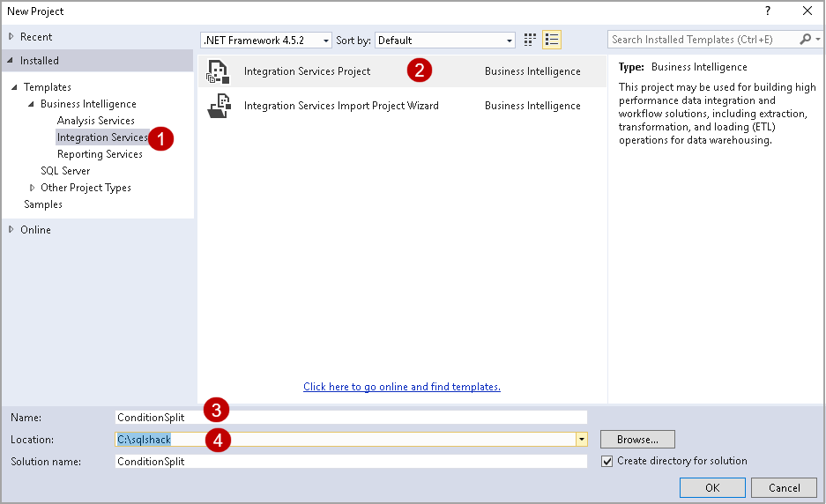The image size is (826, 504).
Task: Switch to small icons view
Action: click(x=530, y=40)
